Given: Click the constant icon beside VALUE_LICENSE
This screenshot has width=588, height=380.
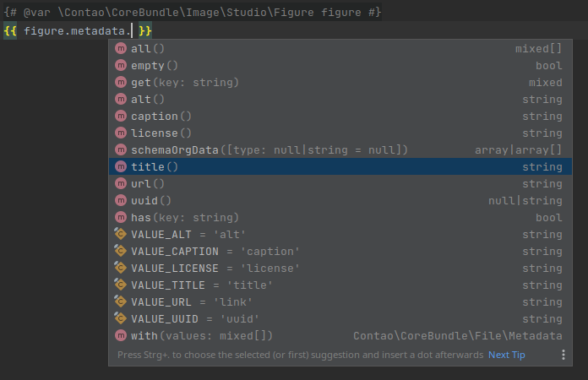Looking at the screenshot, I should pyautogui.click(x=120, y=268).
